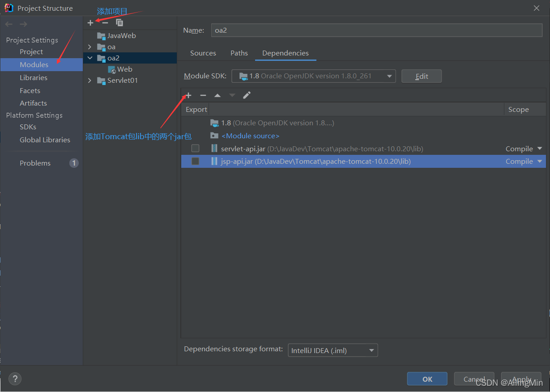
Task: Navigate forward with the right arrow
Action: click(x=23, y=24)
